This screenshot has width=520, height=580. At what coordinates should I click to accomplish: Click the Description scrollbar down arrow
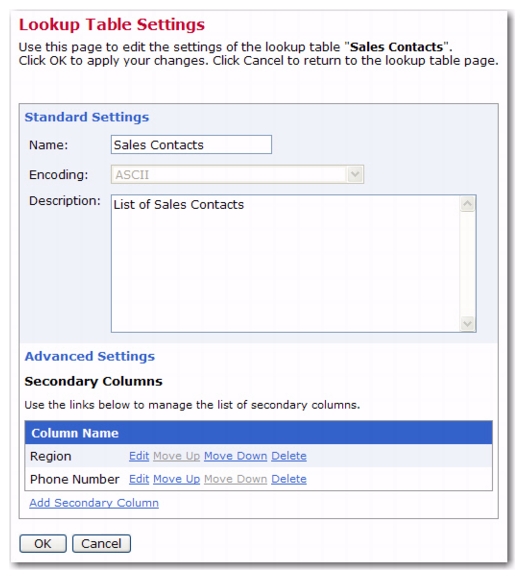(x=467, y=324)
